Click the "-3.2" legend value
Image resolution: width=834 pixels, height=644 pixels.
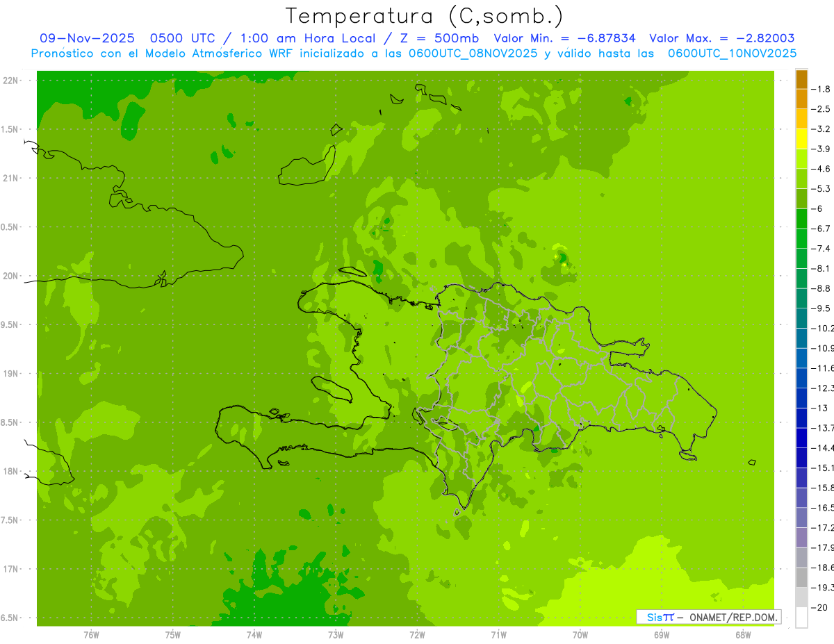point(821,129)
